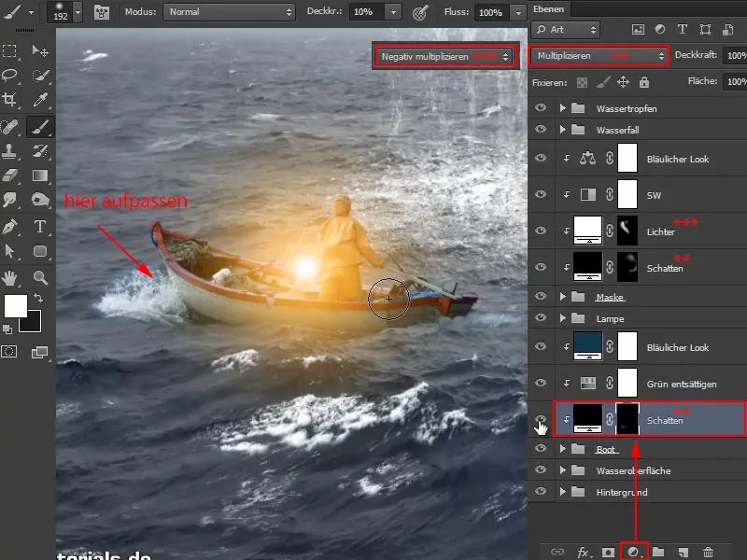Hide the Hintergrund group
Image resolution: width=747 pixels, height=560 pixels.
(541, 491)
